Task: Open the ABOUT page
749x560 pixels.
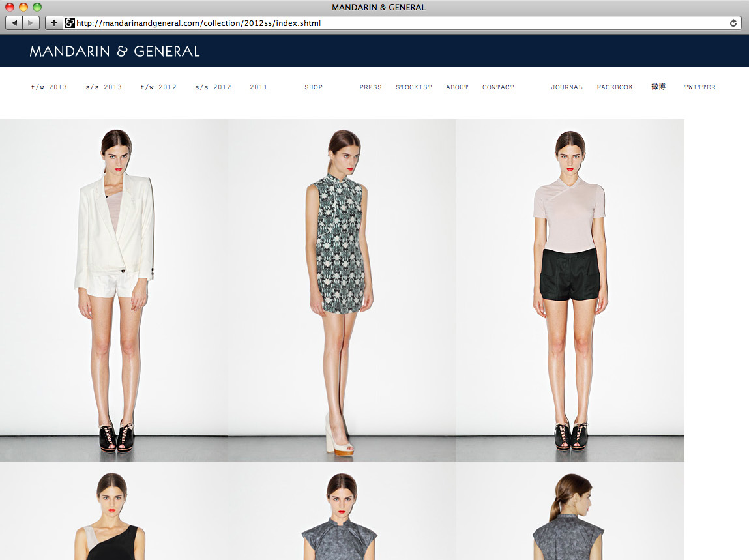Action: [x=457, y=87]
